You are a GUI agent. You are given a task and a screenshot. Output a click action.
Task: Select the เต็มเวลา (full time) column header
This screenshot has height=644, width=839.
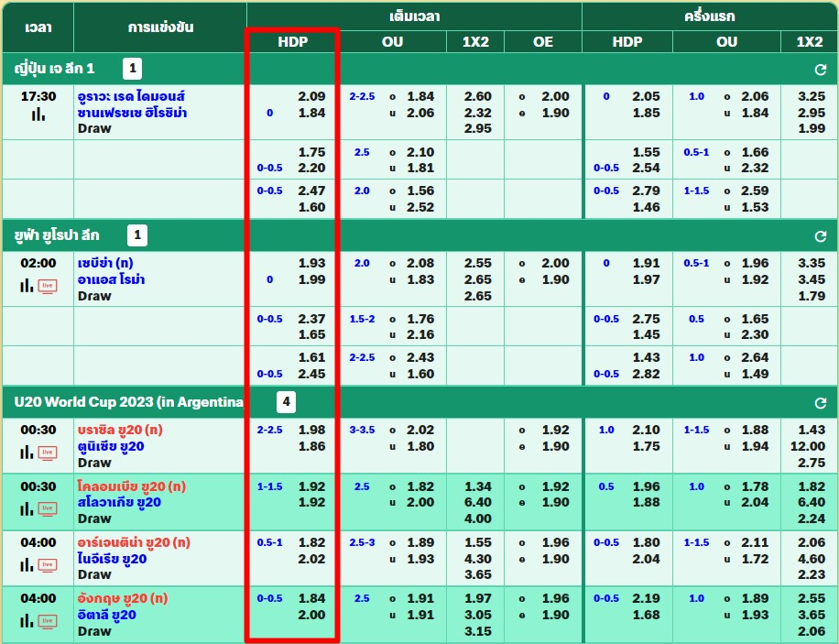click(x=413, y=16)
